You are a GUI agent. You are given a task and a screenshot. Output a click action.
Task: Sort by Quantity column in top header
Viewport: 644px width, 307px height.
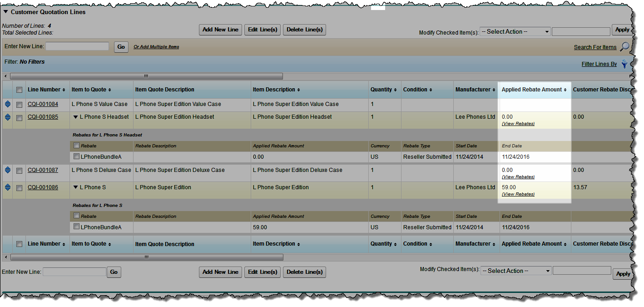pos(395,90)
